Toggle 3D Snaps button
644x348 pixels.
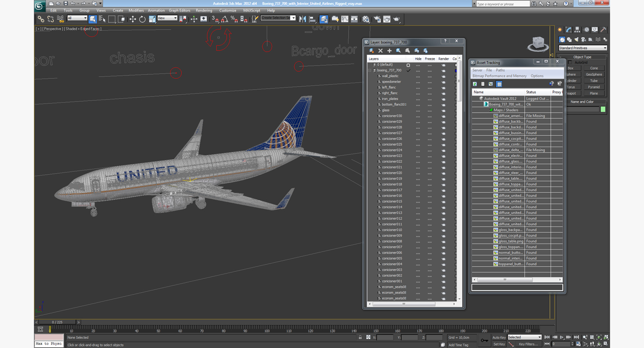215,19
